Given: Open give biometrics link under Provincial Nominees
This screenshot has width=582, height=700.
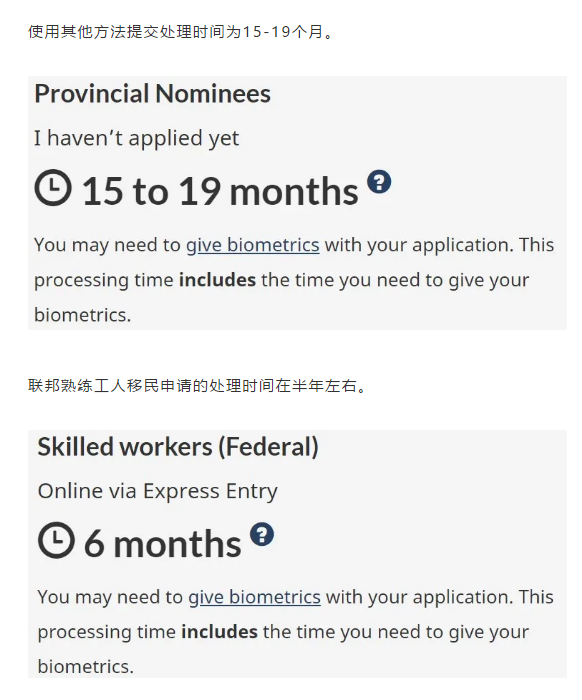Looking at the screenshot, I should [253, 245].
